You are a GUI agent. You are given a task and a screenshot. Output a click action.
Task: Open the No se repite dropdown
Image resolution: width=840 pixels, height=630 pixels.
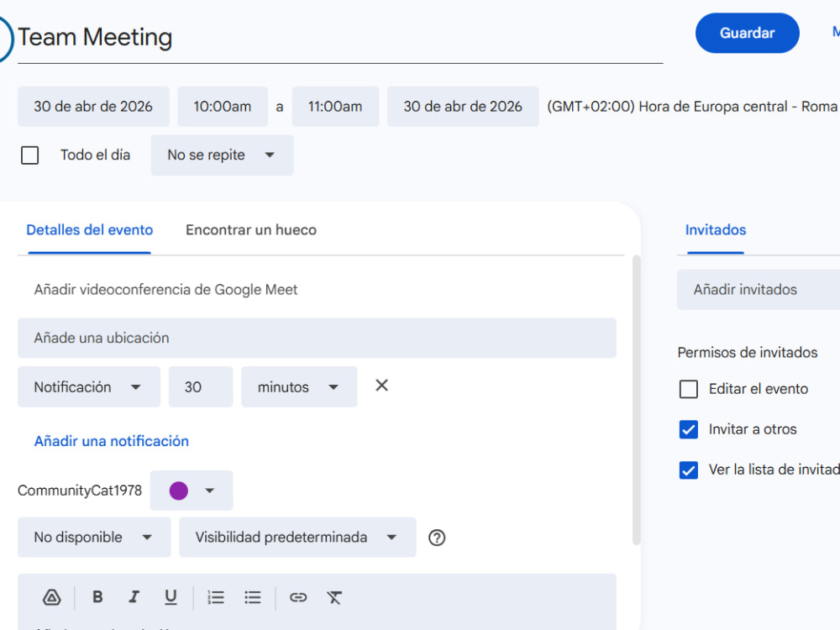(222, 155)
